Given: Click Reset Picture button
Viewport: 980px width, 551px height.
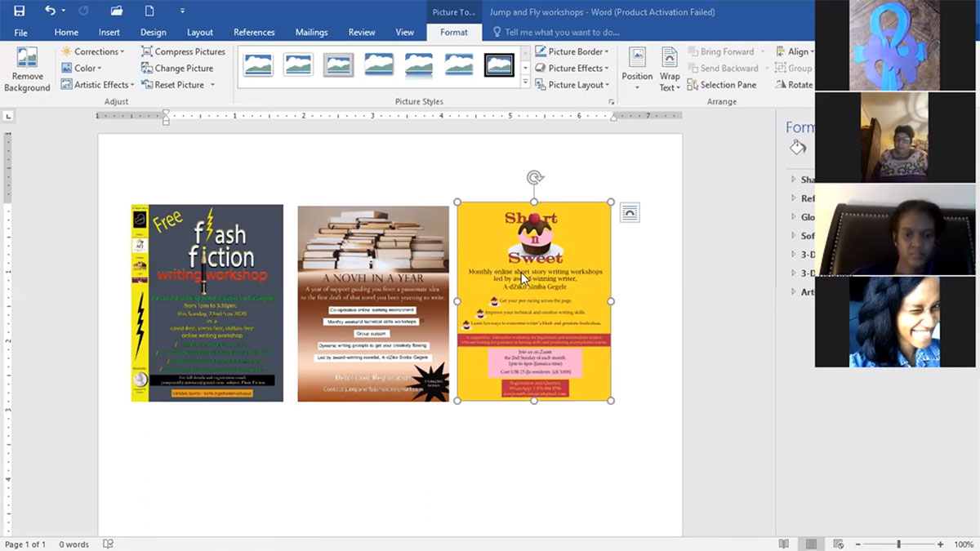Looking at the screenshot, I should (x=178, y=85).
